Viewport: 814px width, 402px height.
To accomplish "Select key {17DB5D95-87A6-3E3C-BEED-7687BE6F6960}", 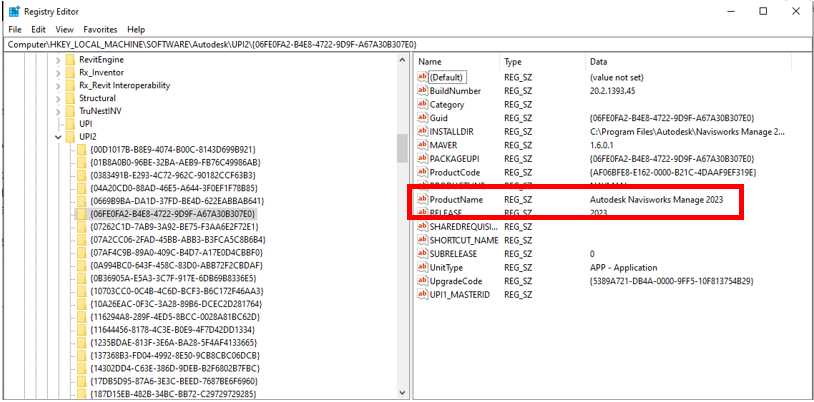I will tap(173, 381).
